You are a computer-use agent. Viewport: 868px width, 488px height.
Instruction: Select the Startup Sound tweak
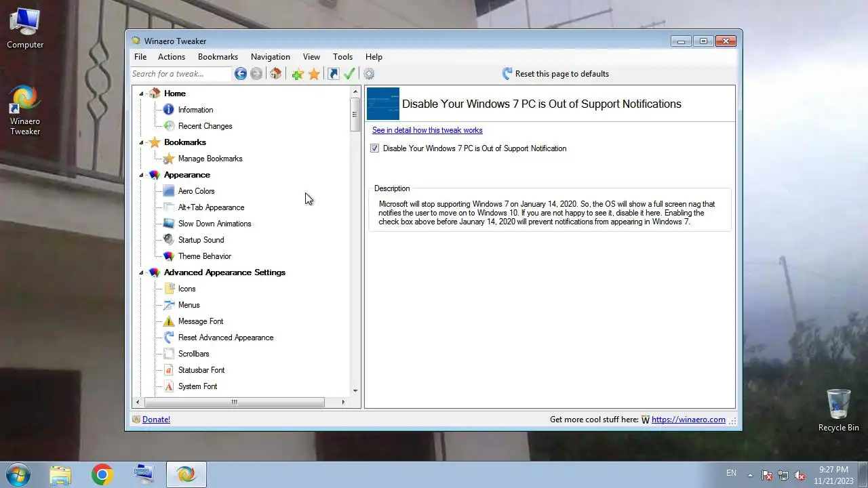(x=201, y=240)
